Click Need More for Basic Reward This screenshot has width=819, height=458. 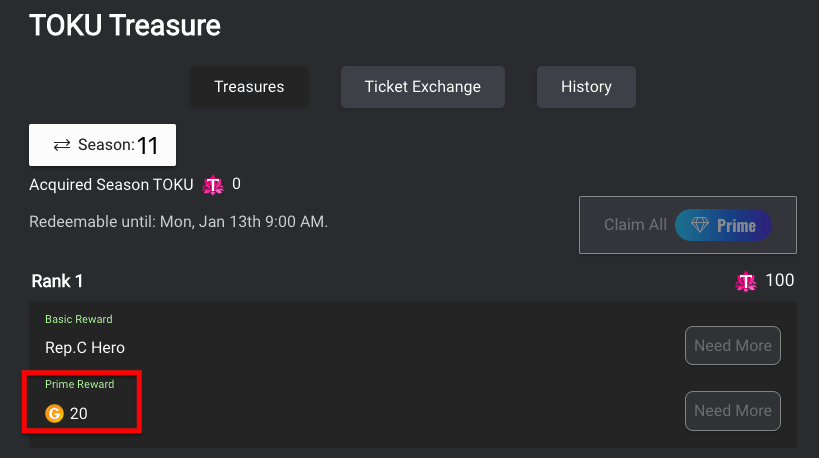733,346
